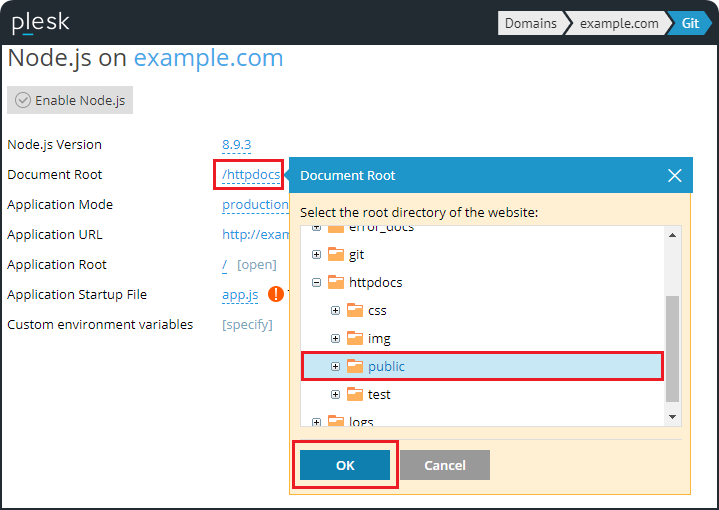Select the git directory label
719x510 pixels.
pyautogui.click(x=356, y=255)
